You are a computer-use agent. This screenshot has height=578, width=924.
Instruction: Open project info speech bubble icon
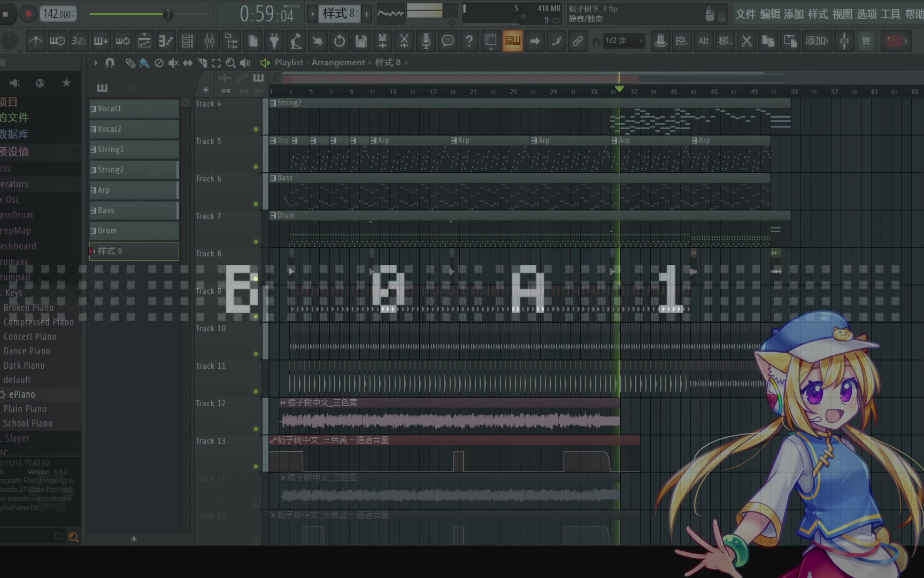448,41
